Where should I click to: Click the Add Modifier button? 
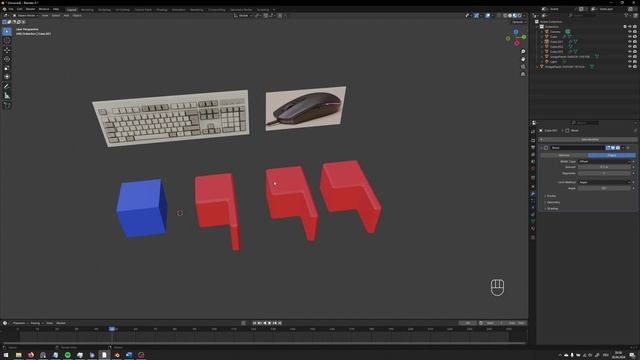tap(588, 140)
